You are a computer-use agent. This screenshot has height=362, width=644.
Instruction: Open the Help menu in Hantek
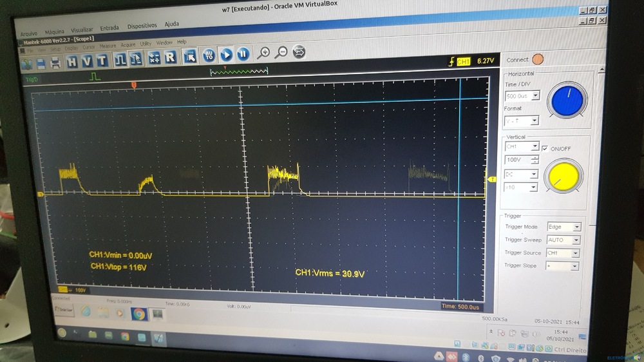click(x=182, y=42)
